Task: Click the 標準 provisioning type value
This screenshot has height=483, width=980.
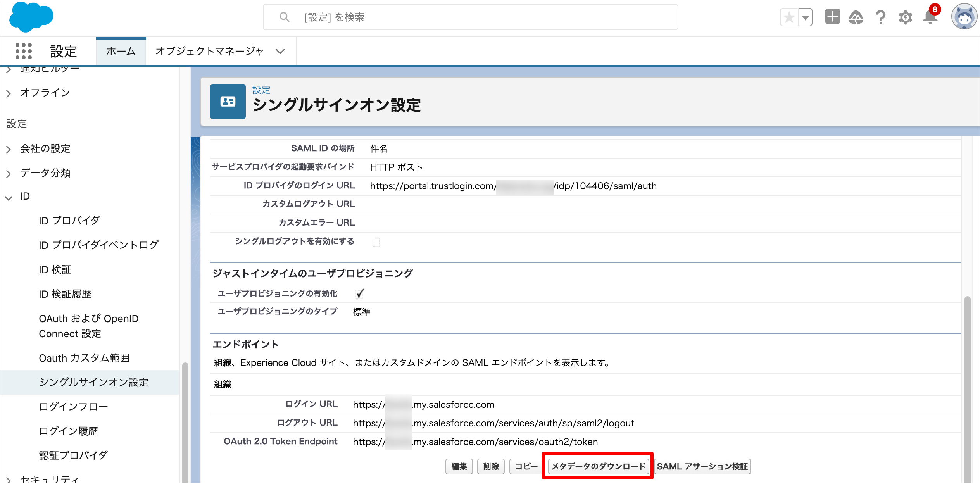Action: pos(362,312)
